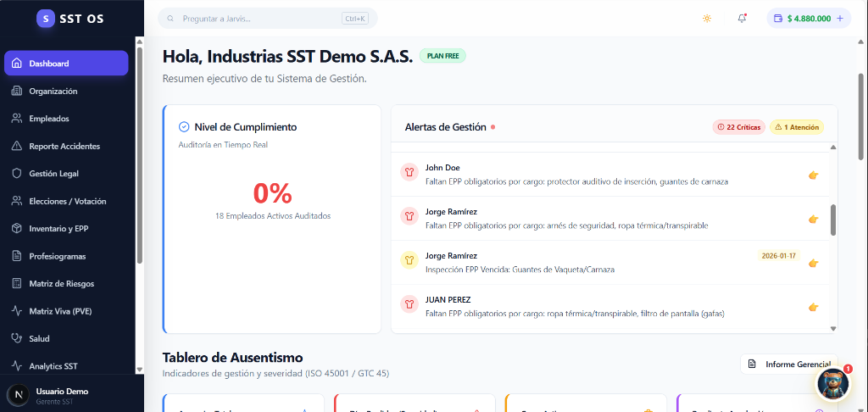
Task: Open the Informe Gerencial button
Action: 789,364
